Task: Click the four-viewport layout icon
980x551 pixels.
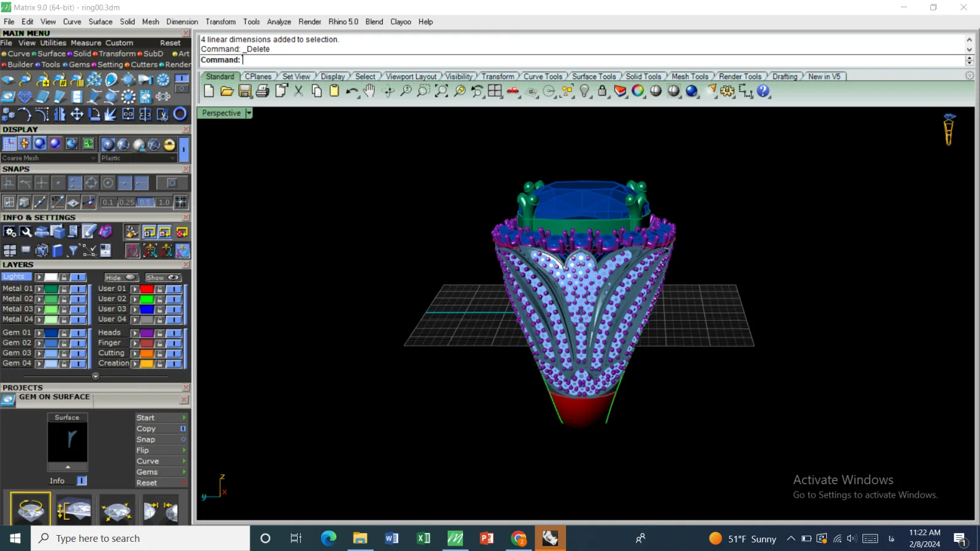Action: (495, 91)
